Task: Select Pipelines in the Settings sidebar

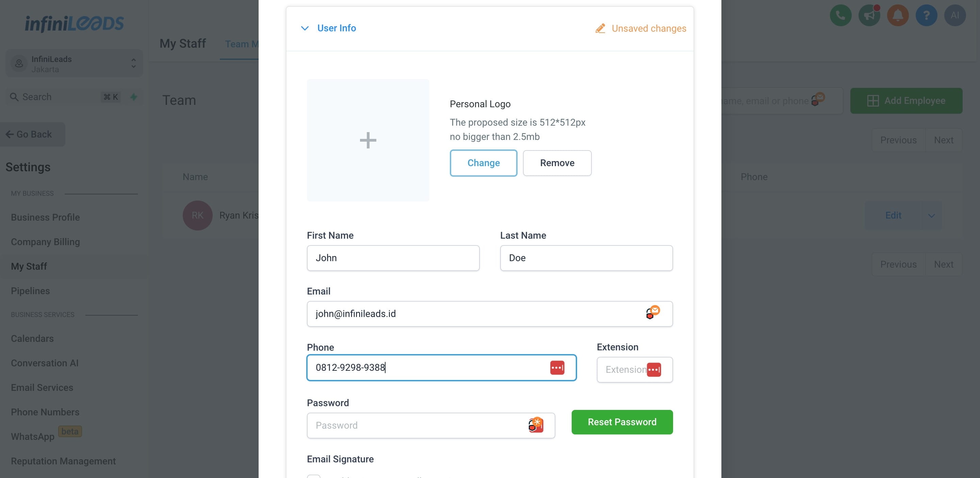Action: (x=30, y=291)
